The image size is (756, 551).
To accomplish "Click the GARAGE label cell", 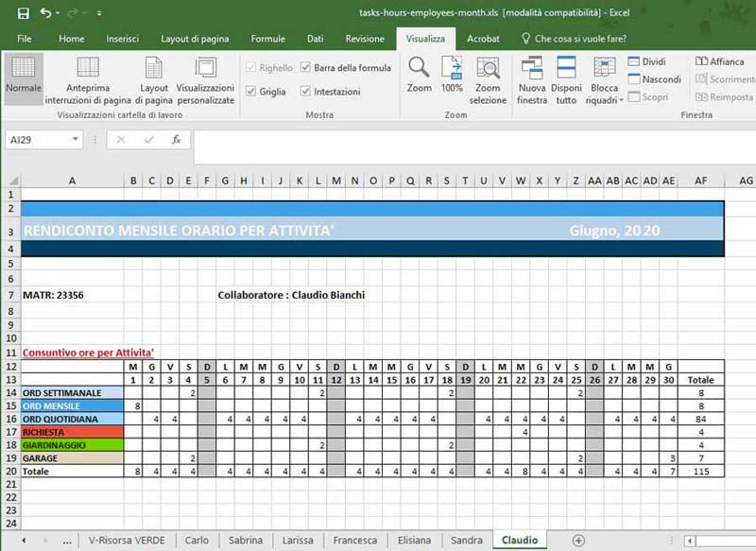I will click(73, 458).
